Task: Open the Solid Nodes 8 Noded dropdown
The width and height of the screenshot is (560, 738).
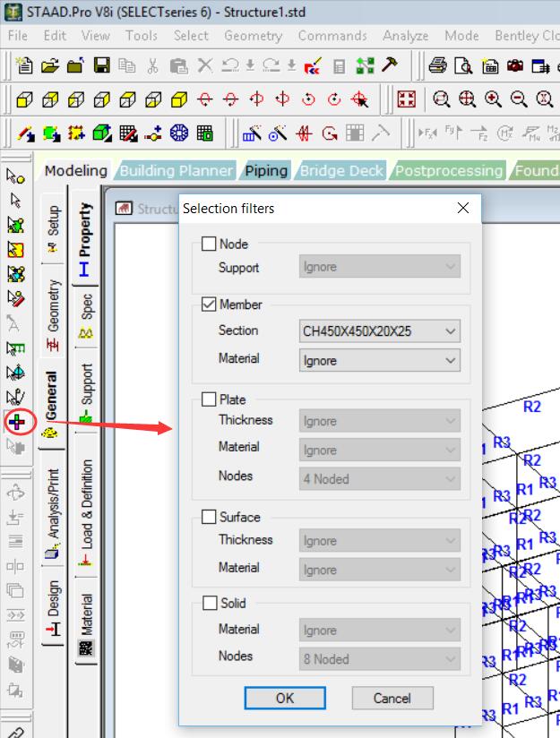Action: click(380, 659)
